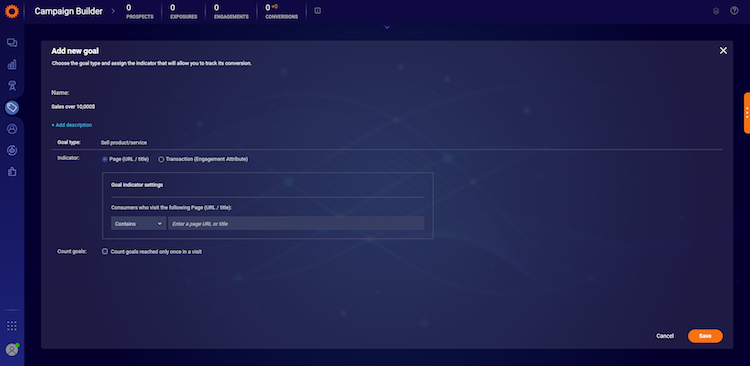Click the agent headset sidebar icon
Viewport: 750px width, 366px height.
pos(12,86)
